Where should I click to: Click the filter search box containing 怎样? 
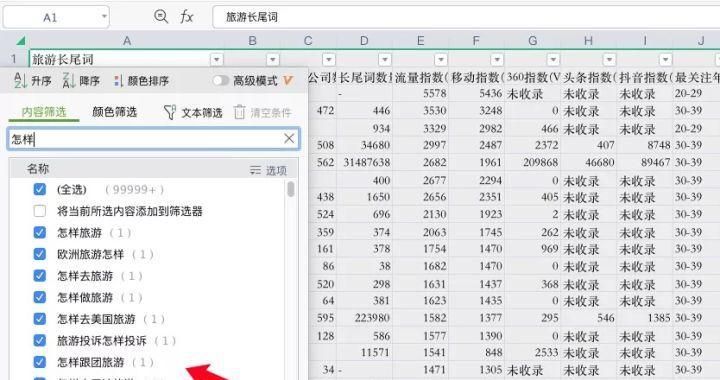coord(154,139)
